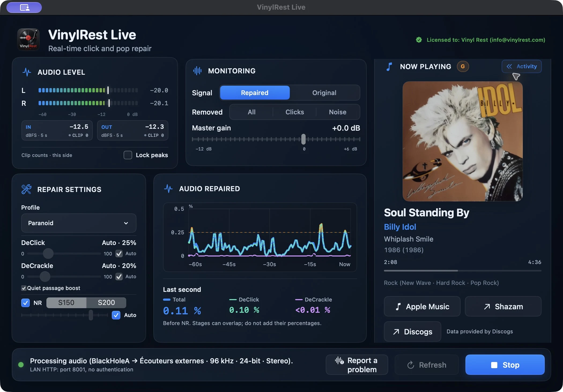Click the Repair Settings wrench icon
This screenshot has height=392, width=563.
coord(26,189)
